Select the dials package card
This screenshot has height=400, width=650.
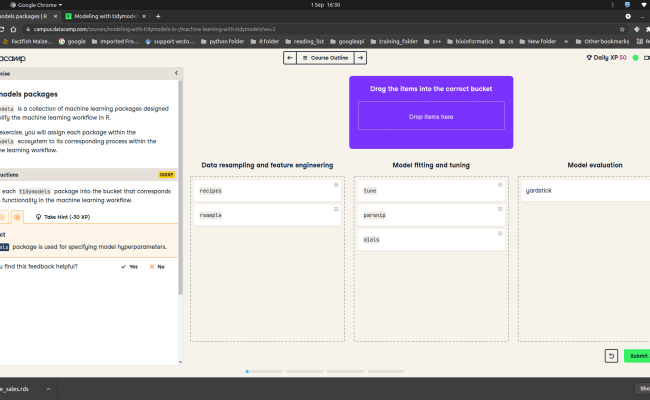tap(431, 240)
